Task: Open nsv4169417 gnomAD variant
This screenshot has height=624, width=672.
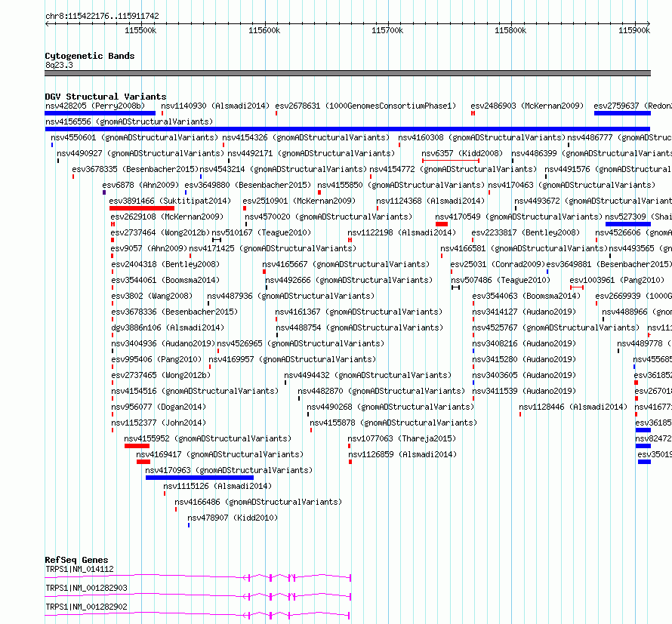Action: [x=220, y=454]
